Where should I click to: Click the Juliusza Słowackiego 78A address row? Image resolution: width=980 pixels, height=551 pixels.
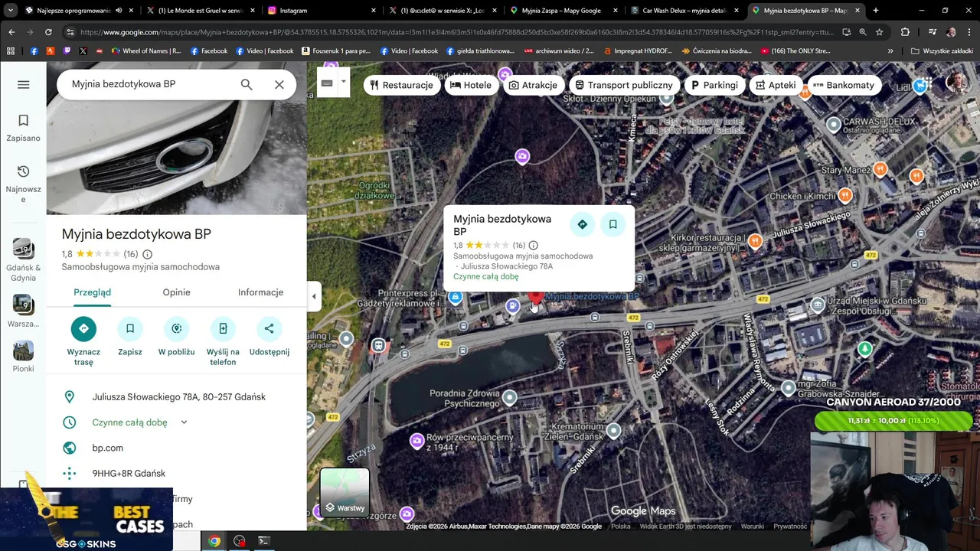pos(176,396)
